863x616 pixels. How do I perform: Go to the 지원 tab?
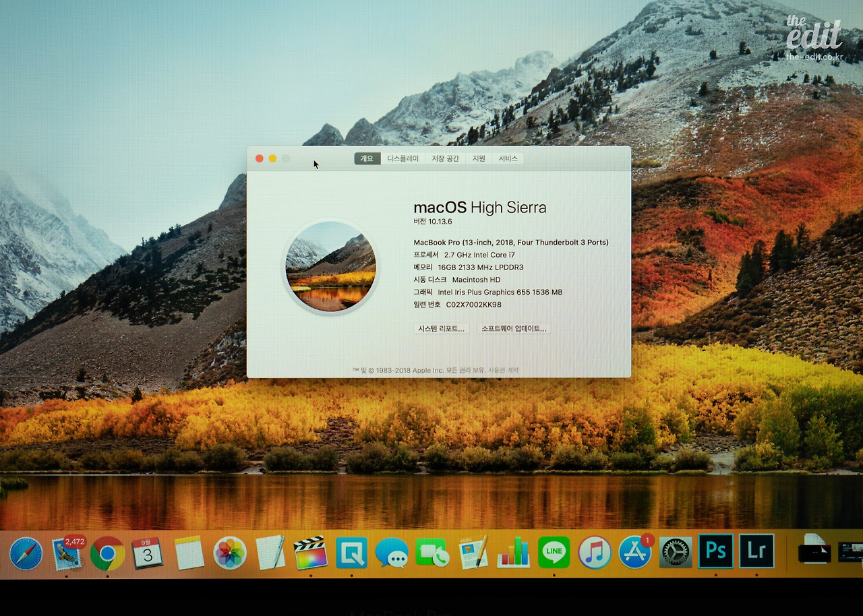click(x=479, y=158)
